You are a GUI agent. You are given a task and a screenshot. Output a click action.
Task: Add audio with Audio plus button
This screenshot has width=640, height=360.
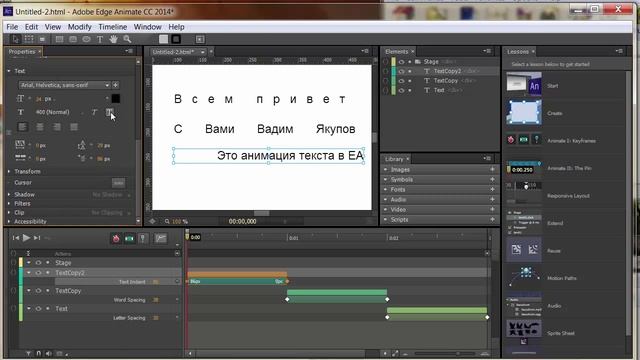point(492,199)
